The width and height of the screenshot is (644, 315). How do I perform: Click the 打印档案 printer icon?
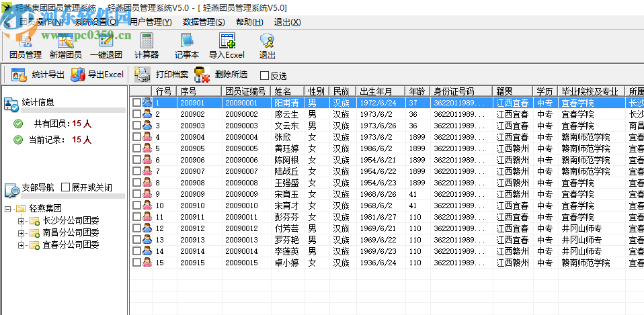click(x=143, y=75)
